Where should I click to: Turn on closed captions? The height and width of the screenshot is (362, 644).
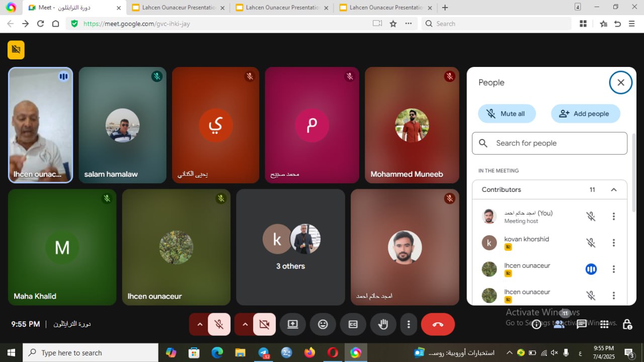click(x=353, y=324)
